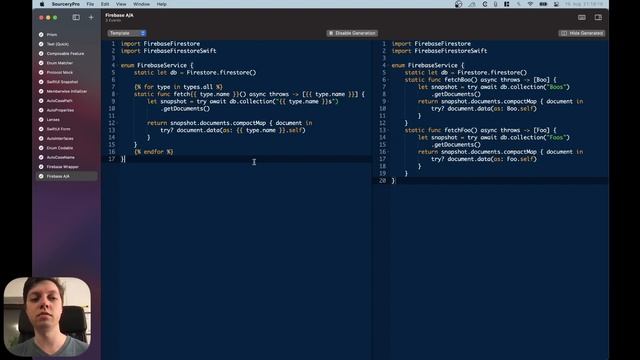
Task: Click the presenter webcam thumbnail
Action: click(47, 317)
